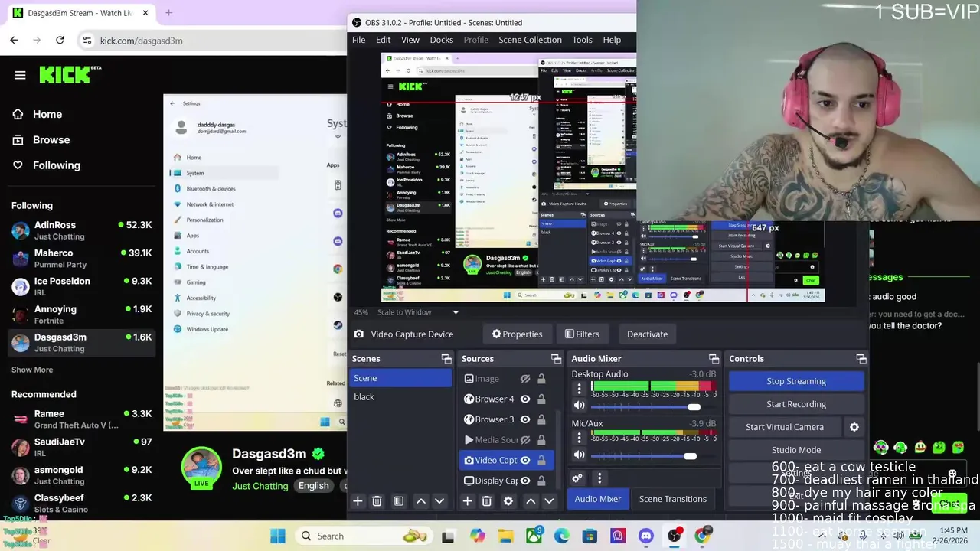Reload the Kick browser page

pyautogui.click(x=60, y=40)
